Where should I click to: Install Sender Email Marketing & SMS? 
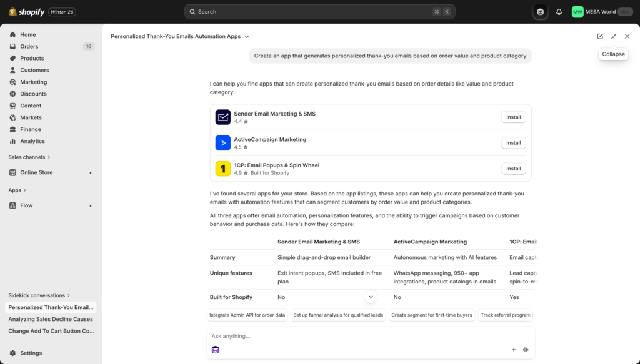coord(513,117)
